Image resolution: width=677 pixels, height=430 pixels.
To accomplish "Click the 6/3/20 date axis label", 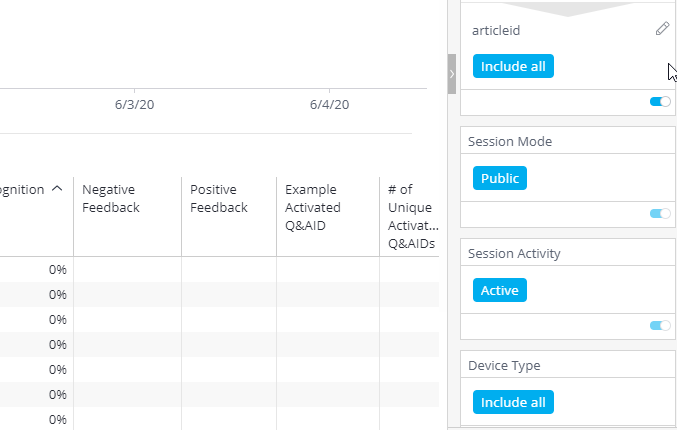I will tap(134, 104).
